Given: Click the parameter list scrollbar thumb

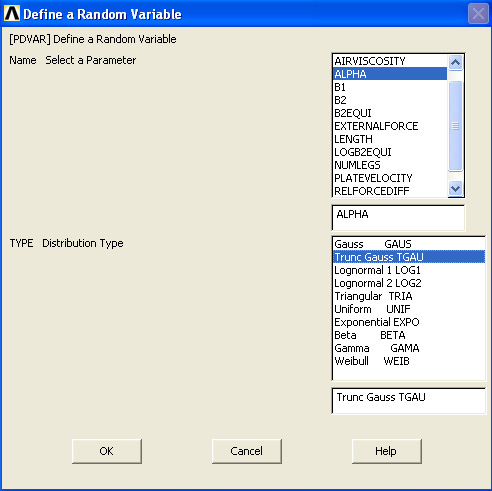Looking at the screenshot, I should (x=455, y=126).
